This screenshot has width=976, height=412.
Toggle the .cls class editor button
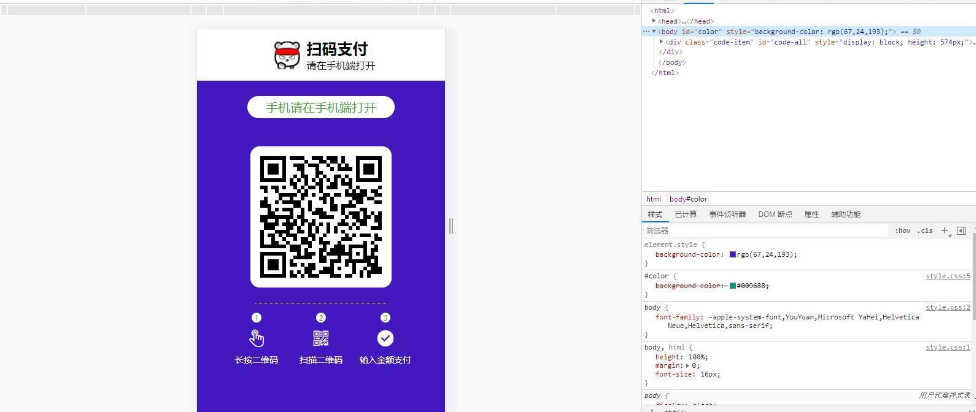click(x=925, y=230)
